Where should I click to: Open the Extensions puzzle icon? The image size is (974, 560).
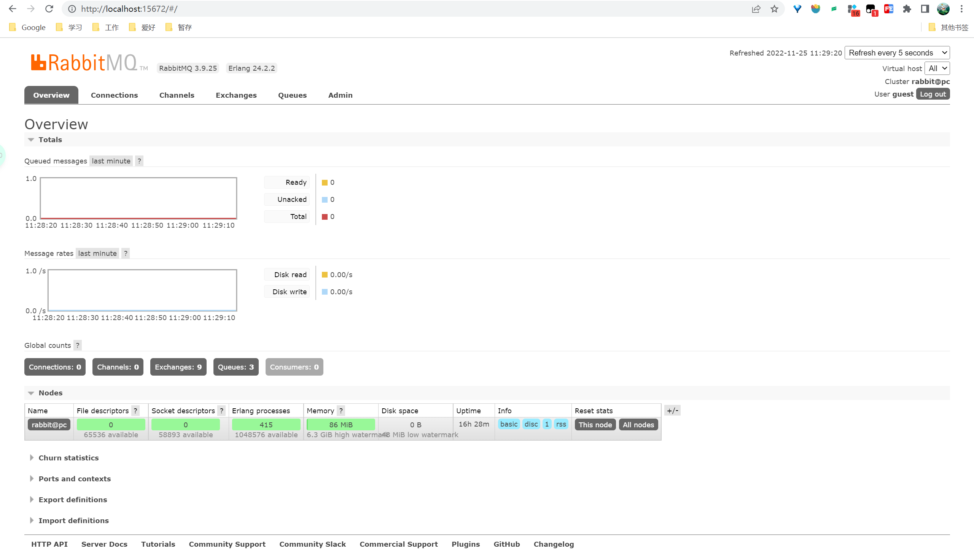click(907, 9)
